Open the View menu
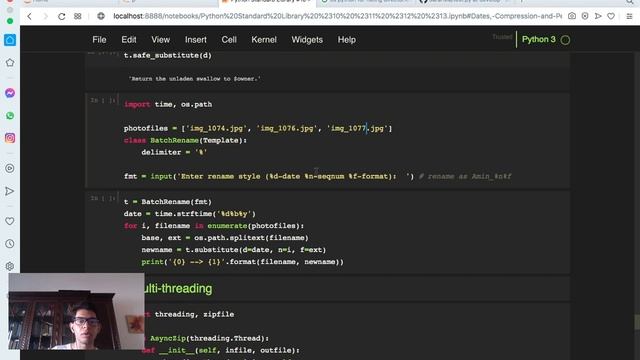The image size is (640, 360). point(160,40)
